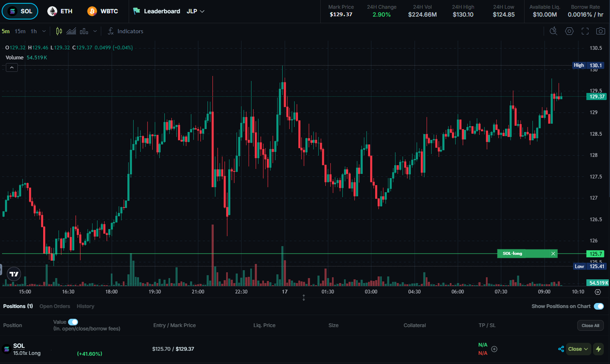The image size is (610, 364).
Task: Open chart settings hexagon icon
Action: (569, 31)
